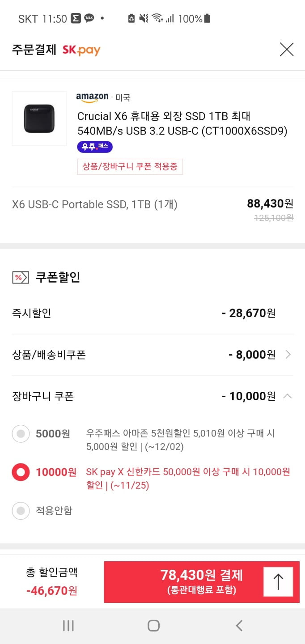The image size is (305, 644).
Task: Select the 10000원 SK pay 신한카드 coupon
Action: click(21, 472)
